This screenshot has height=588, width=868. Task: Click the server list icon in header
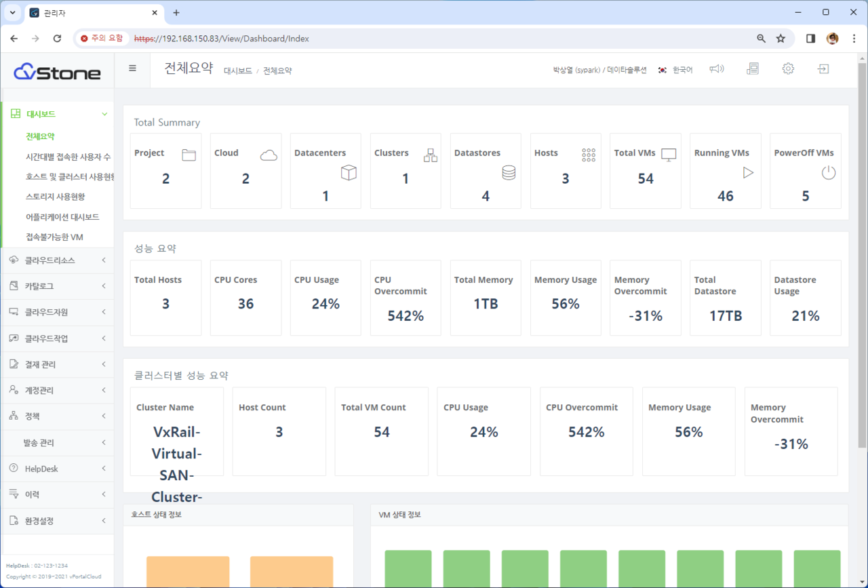(x=752, y=69)
